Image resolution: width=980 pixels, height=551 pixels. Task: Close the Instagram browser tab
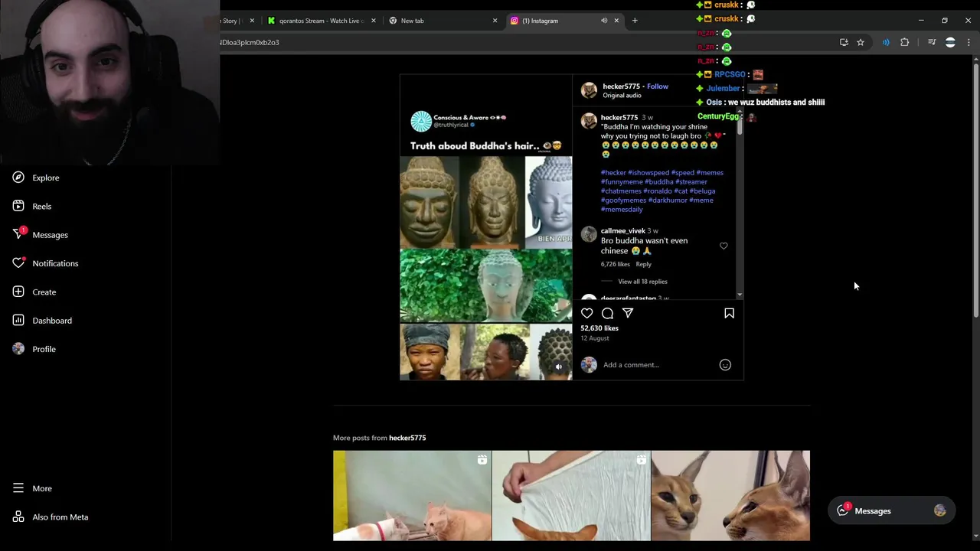(616, 21)
